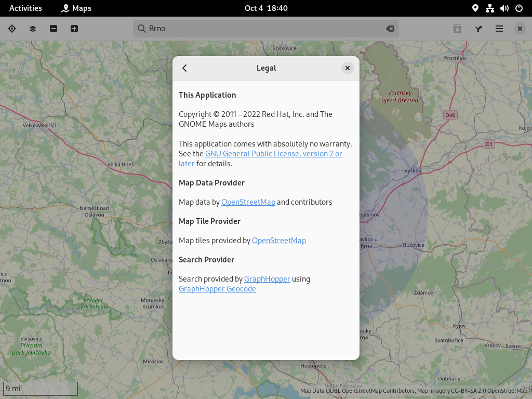Viewport: 532px width, 399px height.
Task: Go to current location icon
Action: (x=12, y=29)
